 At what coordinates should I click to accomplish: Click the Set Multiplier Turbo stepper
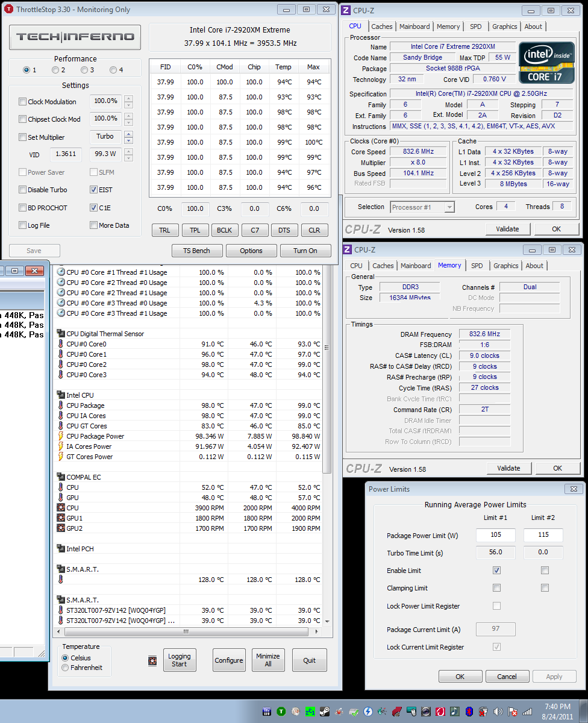pos(128,137)
